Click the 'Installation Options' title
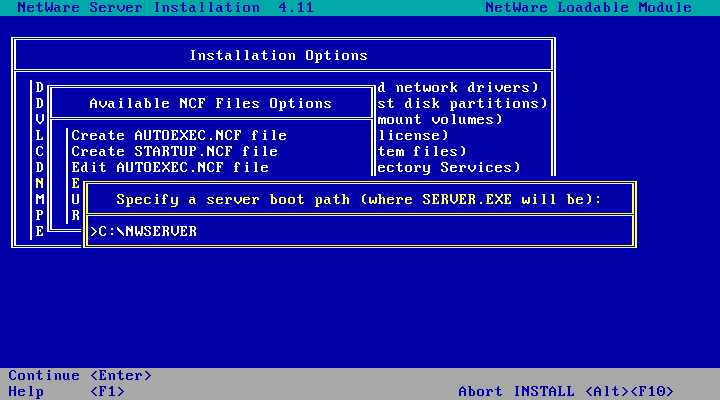 pos(279,56)
